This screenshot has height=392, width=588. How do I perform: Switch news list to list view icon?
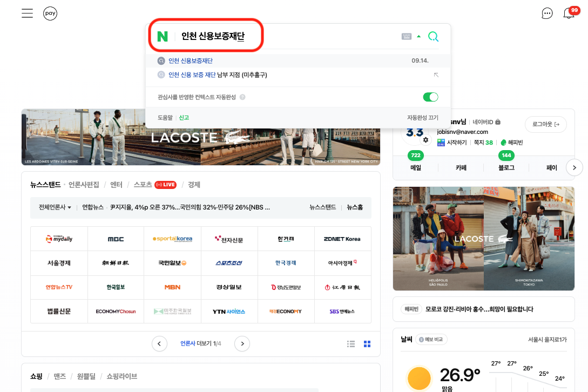click(x=350, y=343)
